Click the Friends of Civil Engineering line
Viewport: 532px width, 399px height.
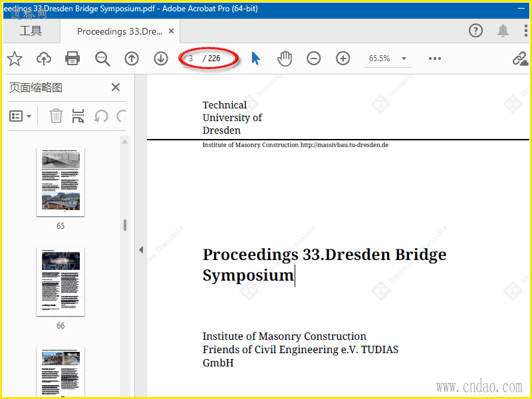[x=301, y=350]
